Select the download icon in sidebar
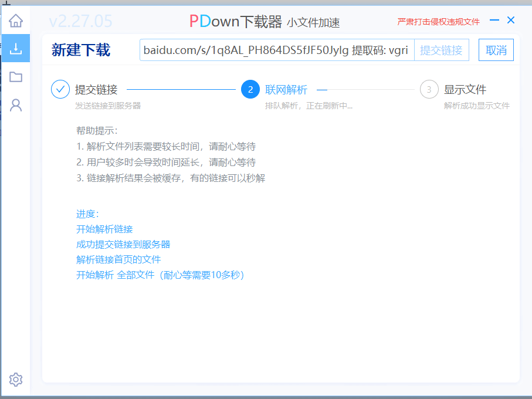The height and width of the screenshot is (399, 532). (16, 48)
